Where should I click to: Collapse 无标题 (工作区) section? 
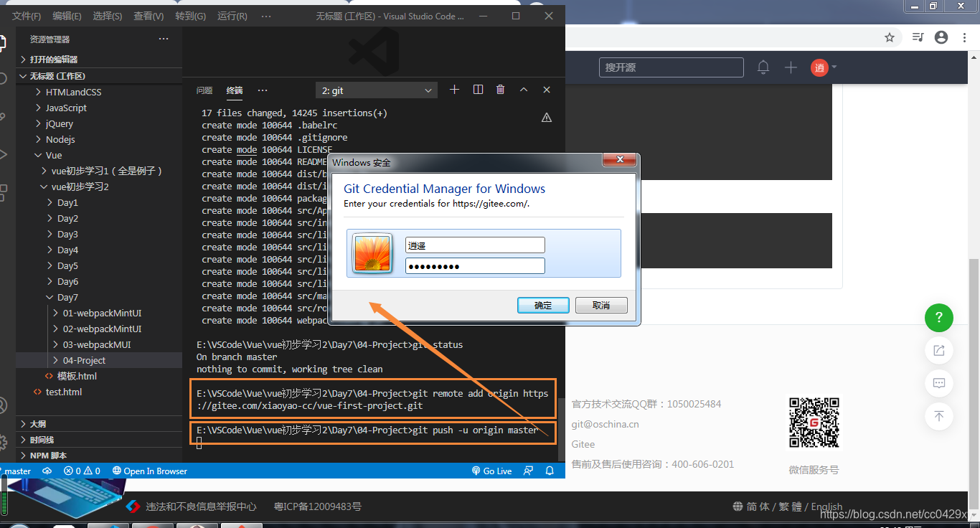(100, 75)
